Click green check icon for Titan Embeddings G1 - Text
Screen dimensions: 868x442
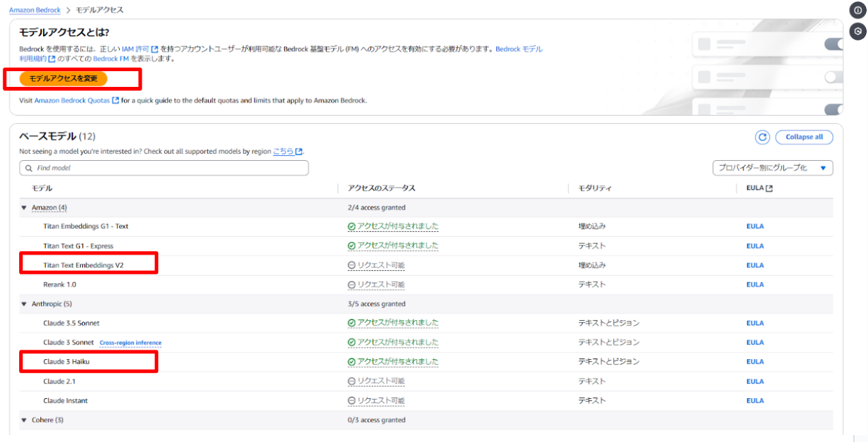pyautogui.click(x=352, y=226)
